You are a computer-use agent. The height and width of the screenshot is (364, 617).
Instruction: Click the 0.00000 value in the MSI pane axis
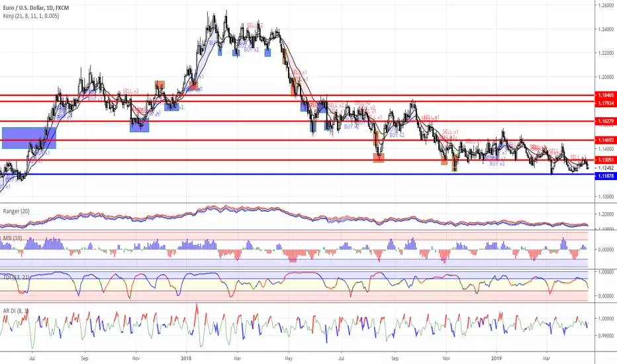[606, 250]
